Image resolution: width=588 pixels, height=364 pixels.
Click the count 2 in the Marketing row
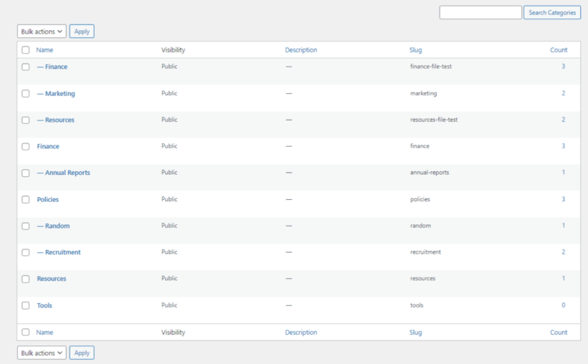(563, 93)
